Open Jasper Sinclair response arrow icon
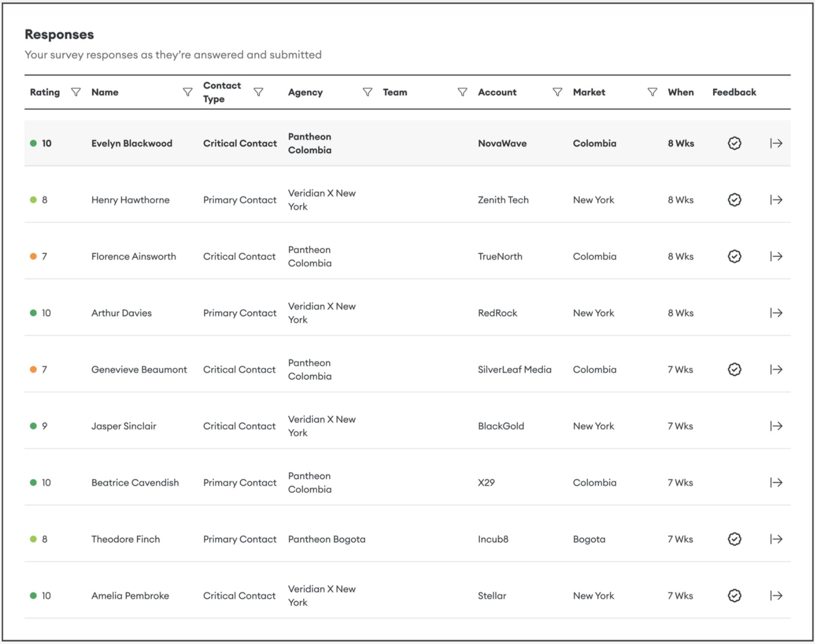This screenshot has width=815, height=644. pos(776,426)
